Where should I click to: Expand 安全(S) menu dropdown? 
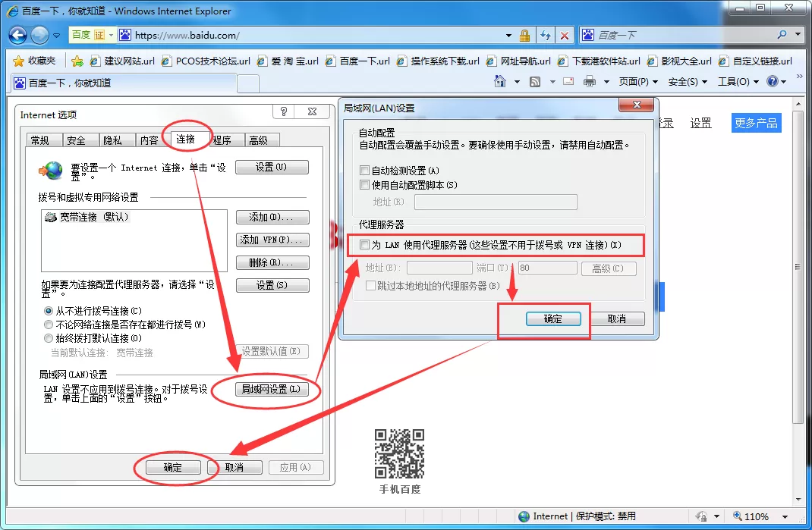[704, 82]
